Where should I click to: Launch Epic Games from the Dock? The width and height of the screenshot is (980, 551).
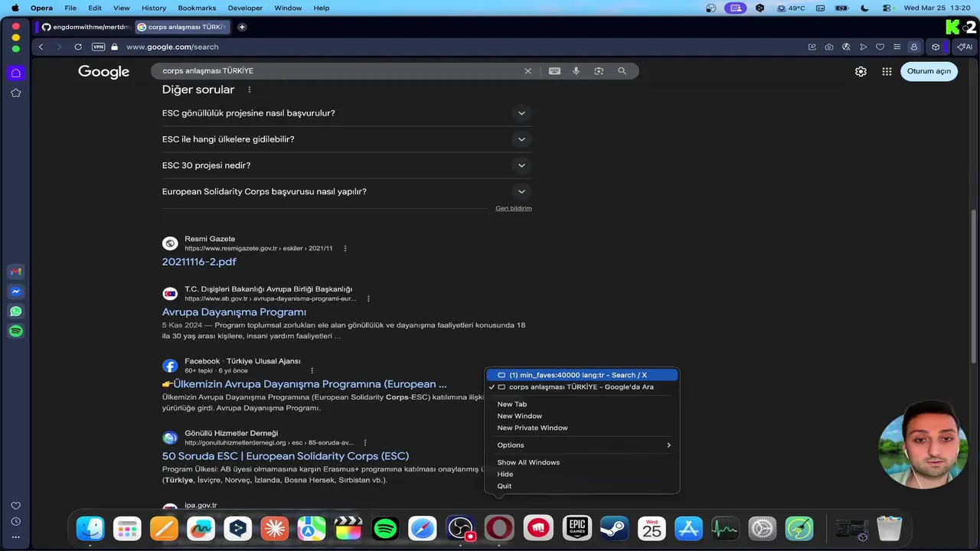tap(577, 528)
